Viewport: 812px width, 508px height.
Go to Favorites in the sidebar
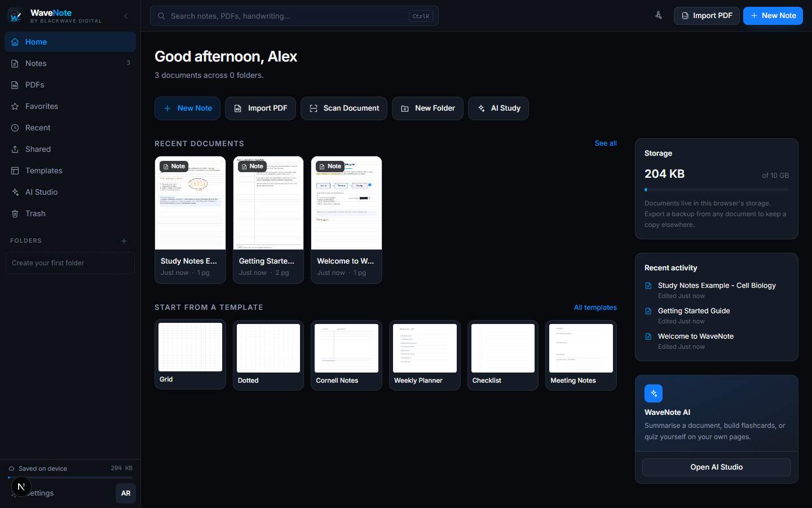(x=70, y=106)
